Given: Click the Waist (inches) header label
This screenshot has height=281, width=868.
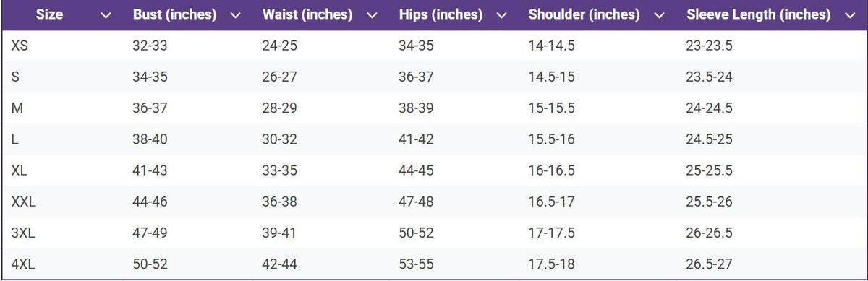Looking at the screenshot, I should [x=307, y=14].
